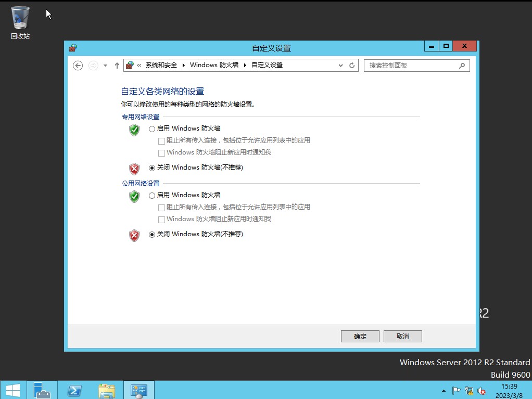Click the 专用网络设置 section heading
The width and height of the screenshot is (532, 399).
(141, 117)
